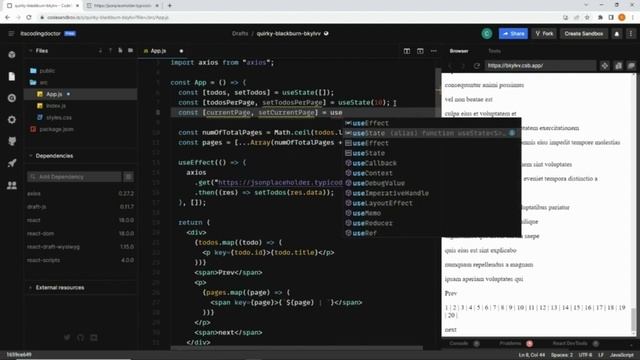The height and width of the screenshot is (360, 640).
Task: Click the Share button
Action: (513, 34)
